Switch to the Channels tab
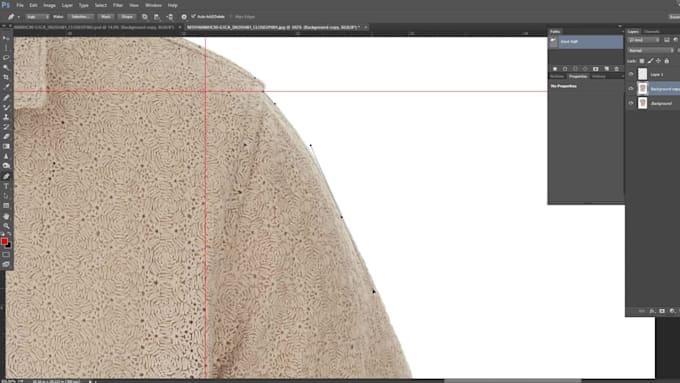The image size is (680, 383). tap(651, 31)
